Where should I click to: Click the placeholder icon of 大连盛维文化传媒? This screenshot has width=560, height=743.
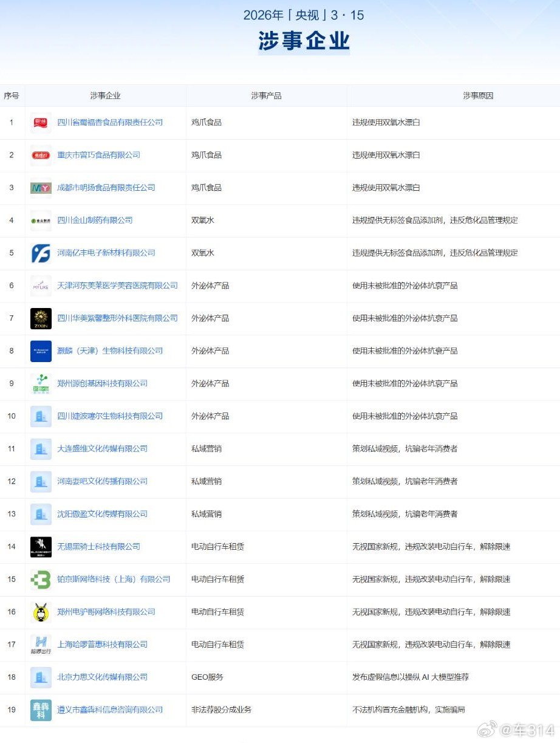(x=41, y=449)
